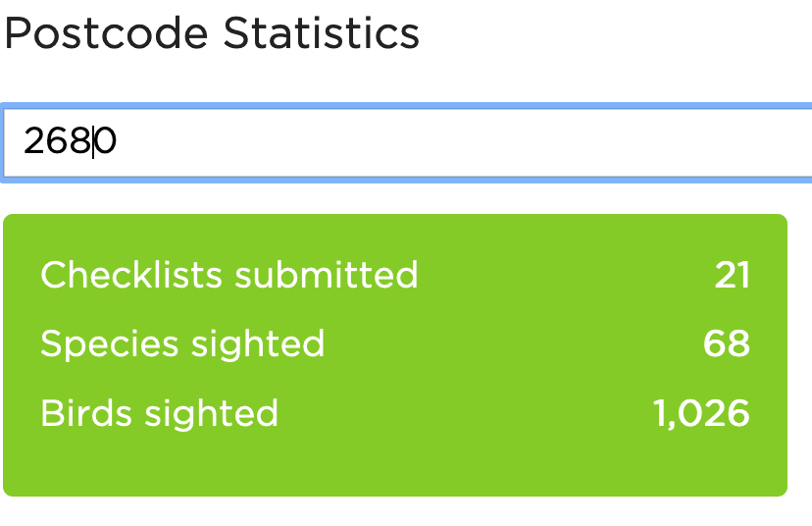Select the Species sighted label
Screen dimensions: 812x526
click(x=182, y=343)
